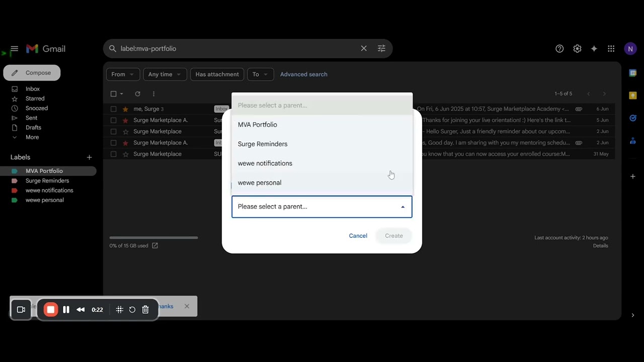Image resolution: width=644 pixels, height=362 pixels.
Task: Click the Create button in dialog
Action: point(394,236)
